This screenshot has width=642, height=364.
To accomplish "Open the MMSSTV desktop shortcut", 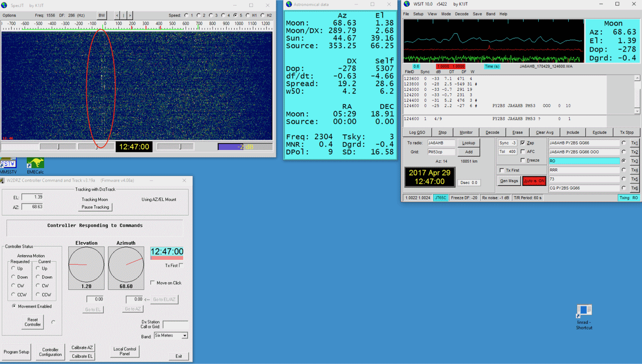I will pos(9,164).
